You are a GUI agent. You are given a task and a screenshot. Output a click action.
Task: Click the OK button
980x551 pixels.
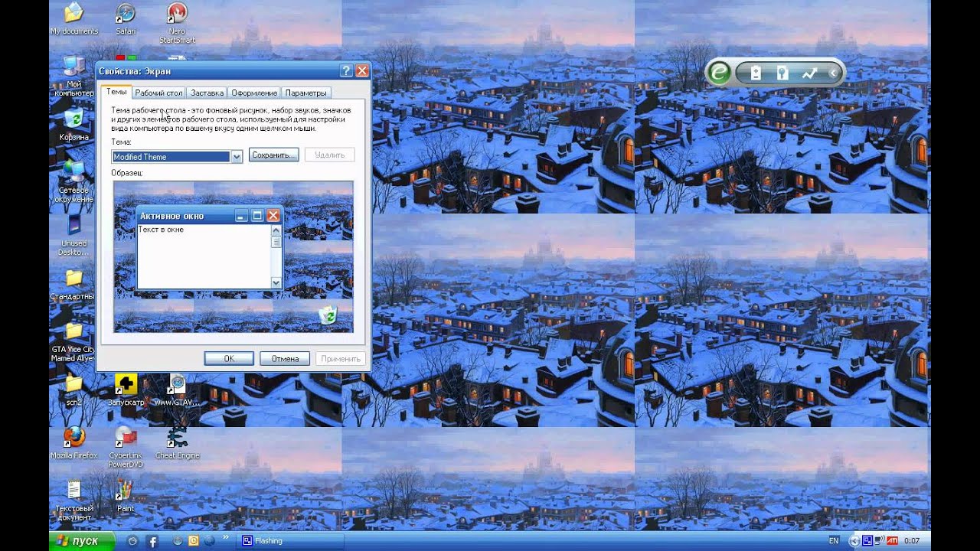coord(229,358)
